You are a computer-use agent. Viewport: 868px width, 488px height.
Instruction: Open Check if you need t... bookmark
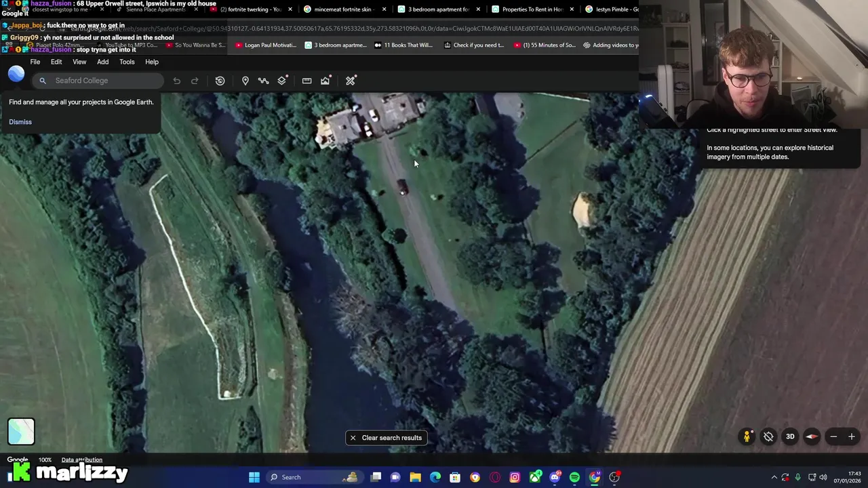coord(473,45)
